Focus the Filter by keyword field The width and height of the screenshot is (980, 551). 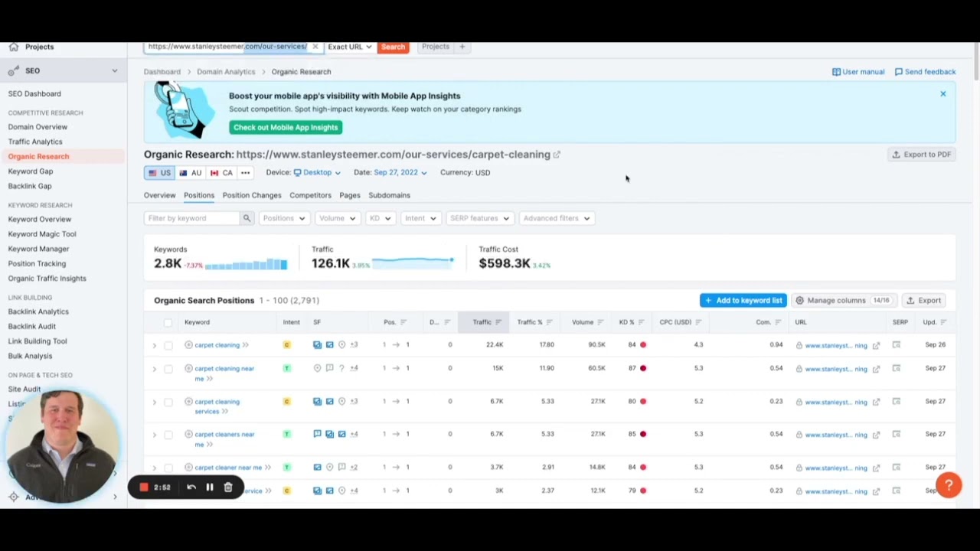click(191, 218)
